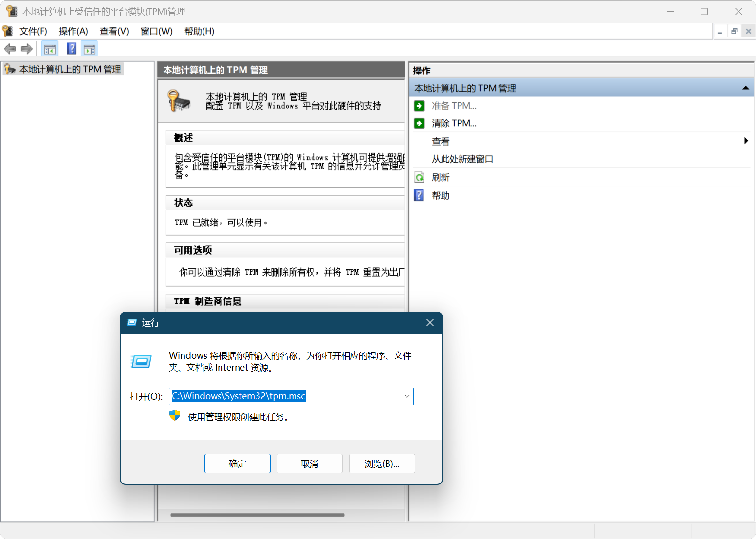The height and width of the screenshot is (539, 756).
Task: Click the TPM icon in the tree pane
Action: (x=10, y=69)
